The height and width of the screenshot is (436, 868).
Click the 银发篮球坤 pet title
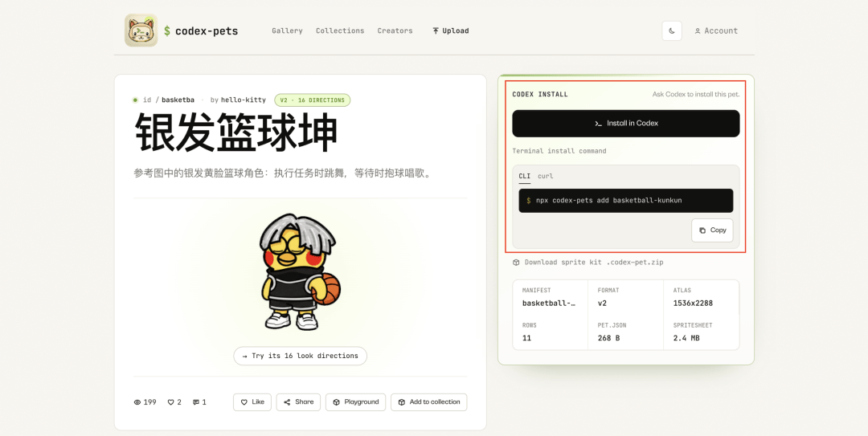point(235,132)
